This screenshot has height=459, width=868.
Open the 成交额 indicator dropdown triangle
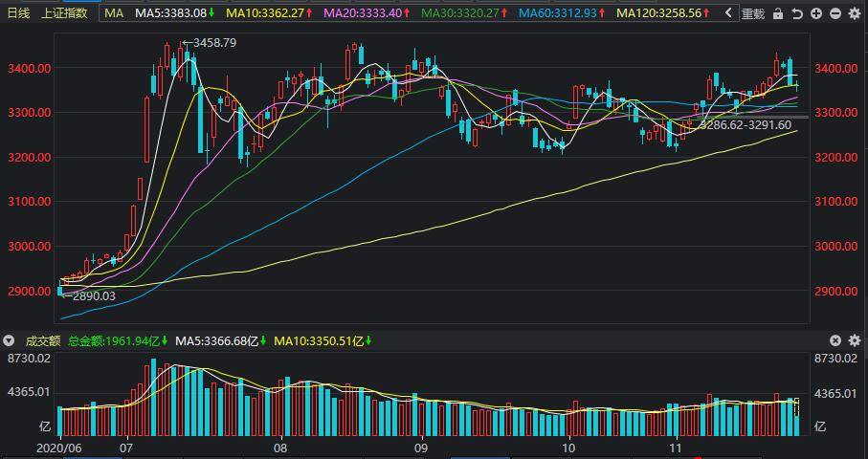10,340
